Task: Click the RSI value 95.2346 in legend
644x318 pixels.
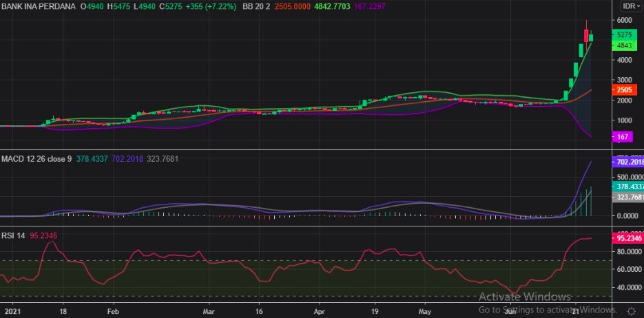Action: pos(43,235)
